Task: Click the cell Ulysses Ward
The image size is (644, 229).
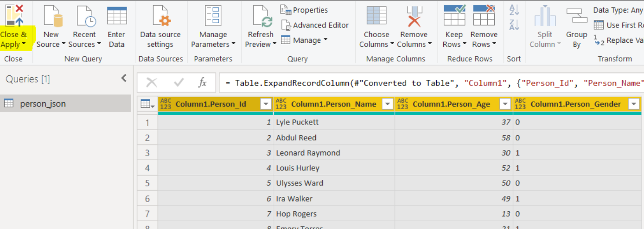Action: [x=334, y=183]
